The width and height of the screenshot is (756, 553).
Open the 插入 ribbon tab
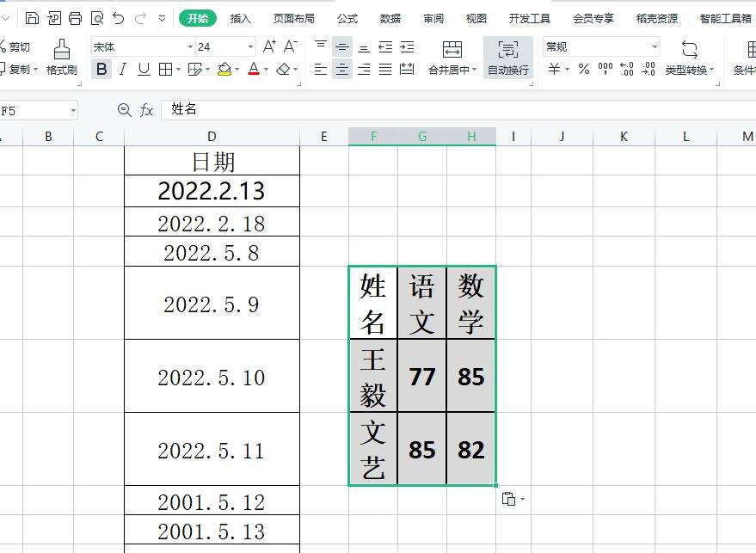click(x=240, y=18)
